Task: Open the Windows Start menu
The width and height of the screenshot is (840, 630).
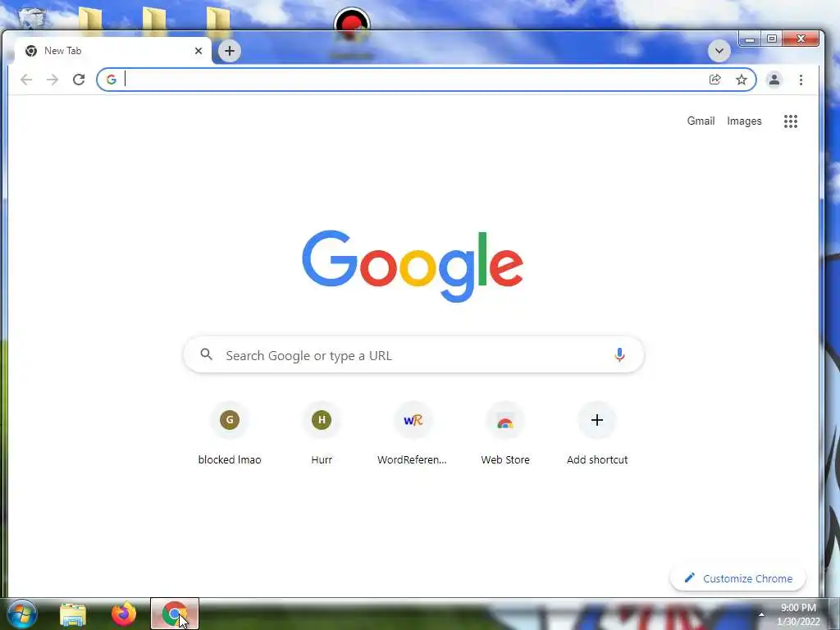Action: tap(21, 614)
